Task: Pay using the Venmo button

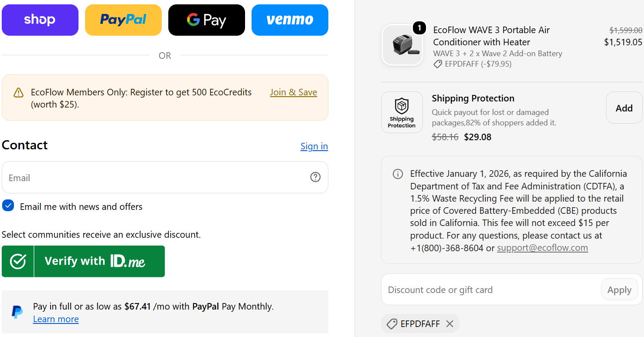Action: [x=290, y=20]
